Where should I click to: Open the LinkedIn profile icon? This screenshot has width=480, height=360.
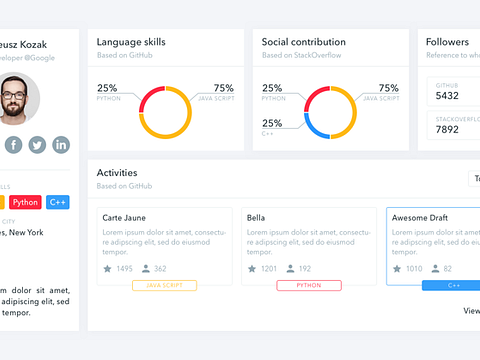pyautogui.click(x=61, y=145)
